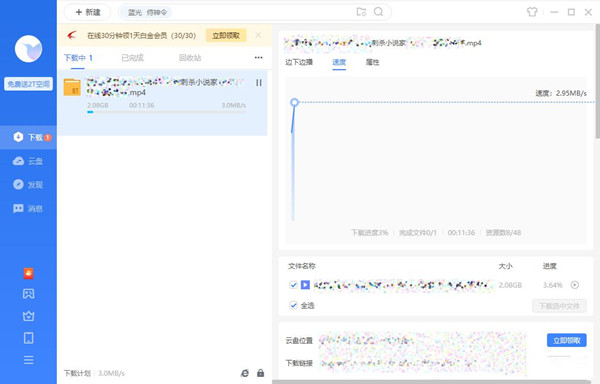Click the 云盘位置 label
Image resolution: width=600 pixels, height=384 pixels.
(299, 340)
